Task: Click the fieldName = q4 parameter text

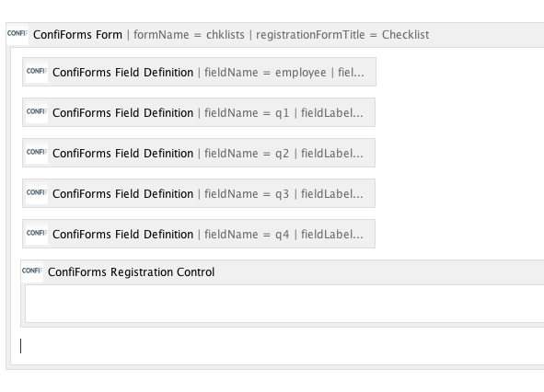Action: (247, 235)
